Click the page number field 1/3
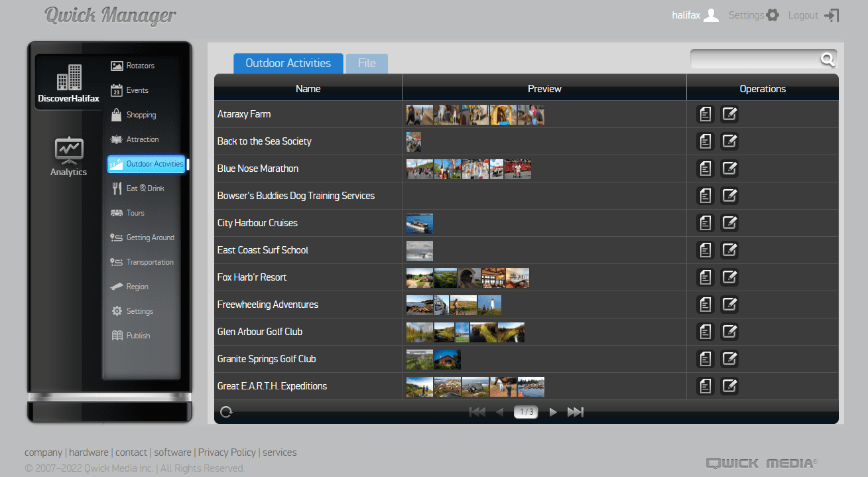Screen dimensions: 868x477 [527, 412]
